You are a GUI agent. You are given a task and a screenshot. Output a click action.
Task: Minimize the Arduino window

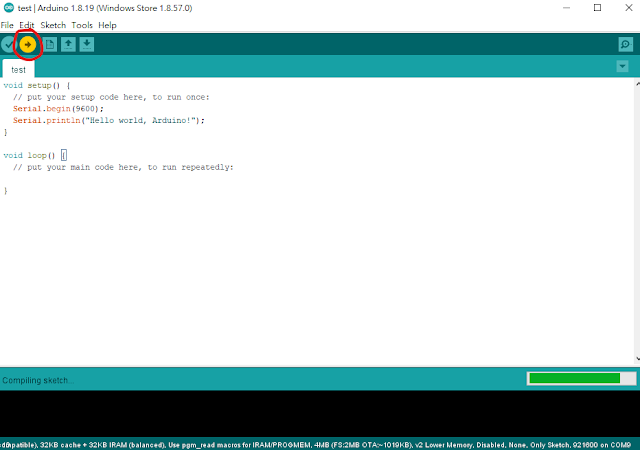tap(566, 8)
